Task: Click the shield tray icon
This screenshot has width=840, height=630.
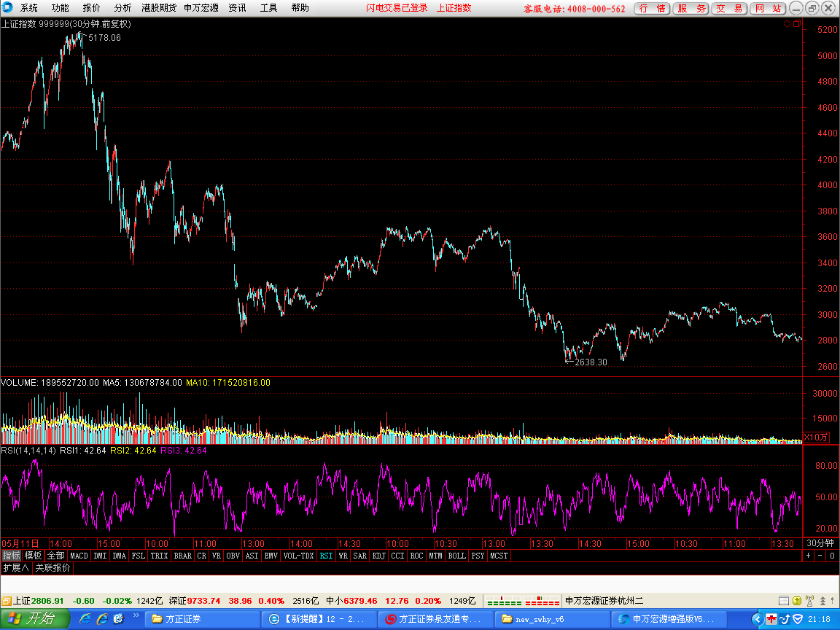Action: (x=798, y=619)
